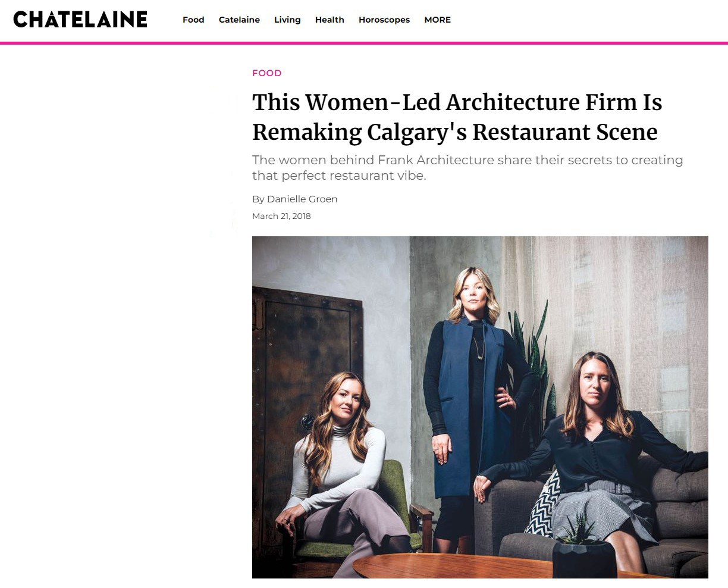Click the article headline about Calgary's restaurants
Viewport: 728px width, 588px height.
click(x=457, y=117)
